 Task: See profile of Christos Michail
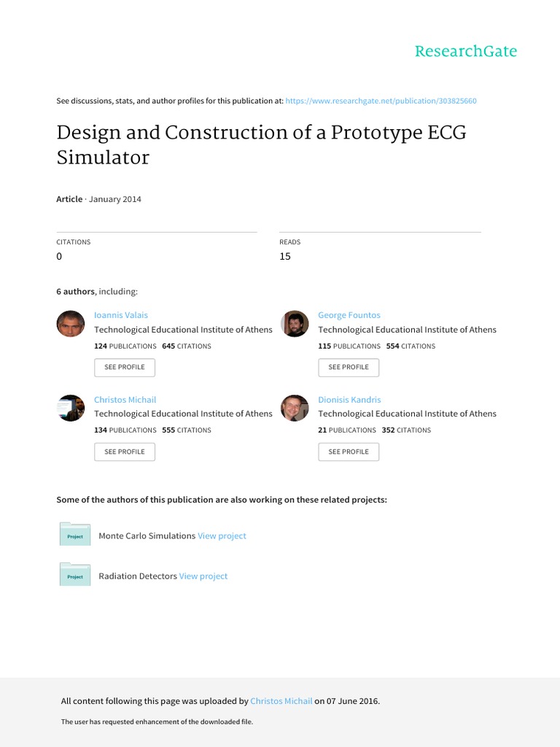click(125, 452)
